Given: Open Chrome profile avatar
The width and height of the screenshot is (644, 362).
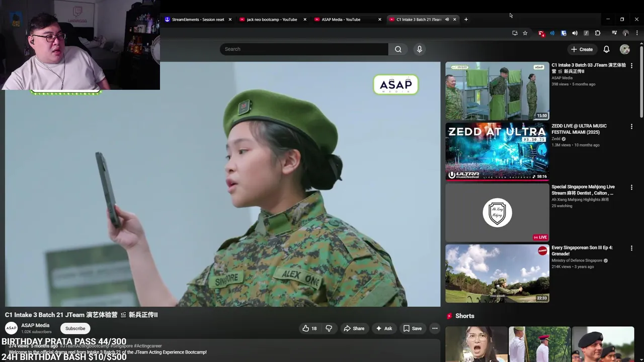Looking at the screenshot, I should [625, 33].
